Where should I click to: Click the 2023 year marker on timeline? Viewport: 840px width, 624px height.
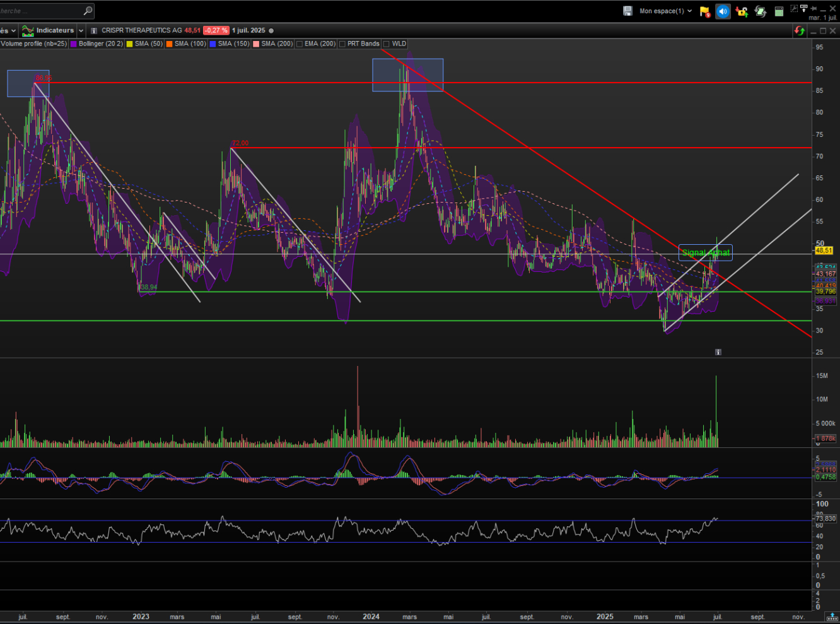click(x=141, y=616)
